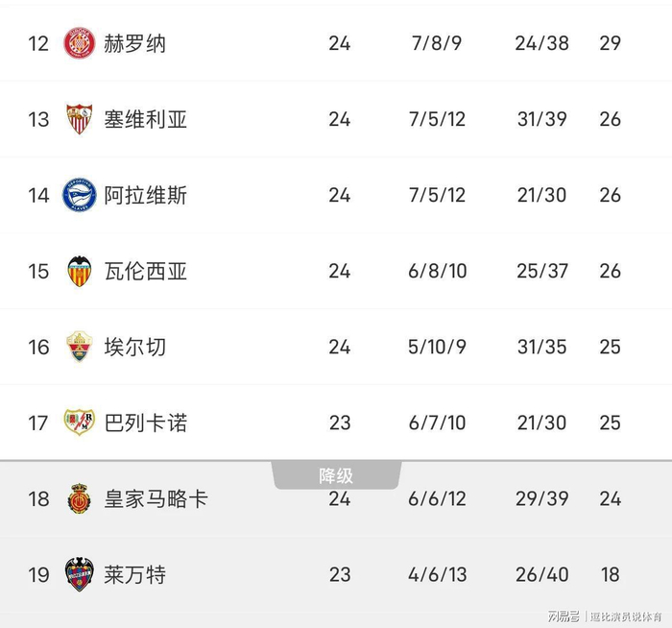Click 莱万特's 26/40 goals figure

(542, 574)
